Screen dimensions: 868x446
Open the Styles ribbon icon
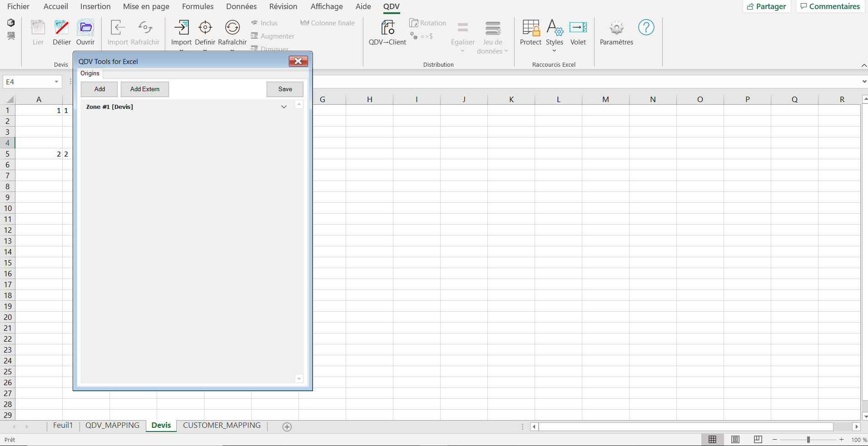(554, 28)
